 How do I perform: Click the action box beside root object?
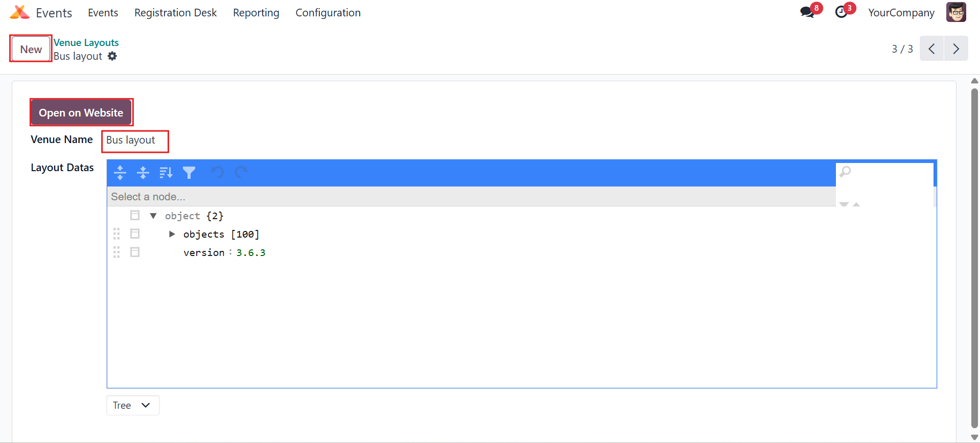click(135, 215)
